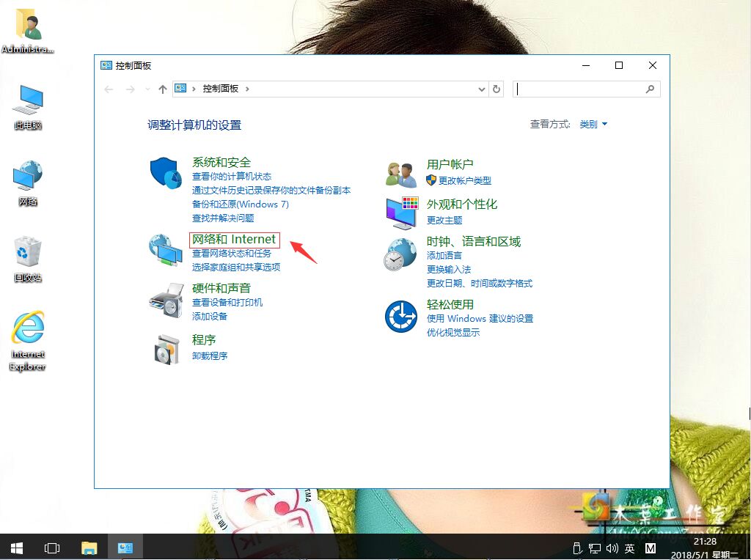The width and height of the screenshot is (751, 560).
Task: Select the 回收站 recycle bin icon
Action: pyautogui.click(x=28, y=259)
